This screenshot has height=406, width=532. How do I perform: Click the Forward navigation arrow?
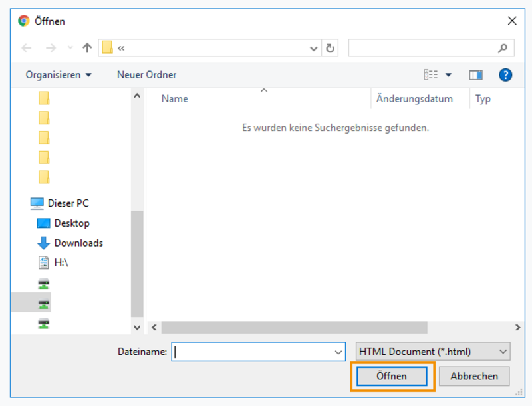pyautogui.click(x=51, y=48)
